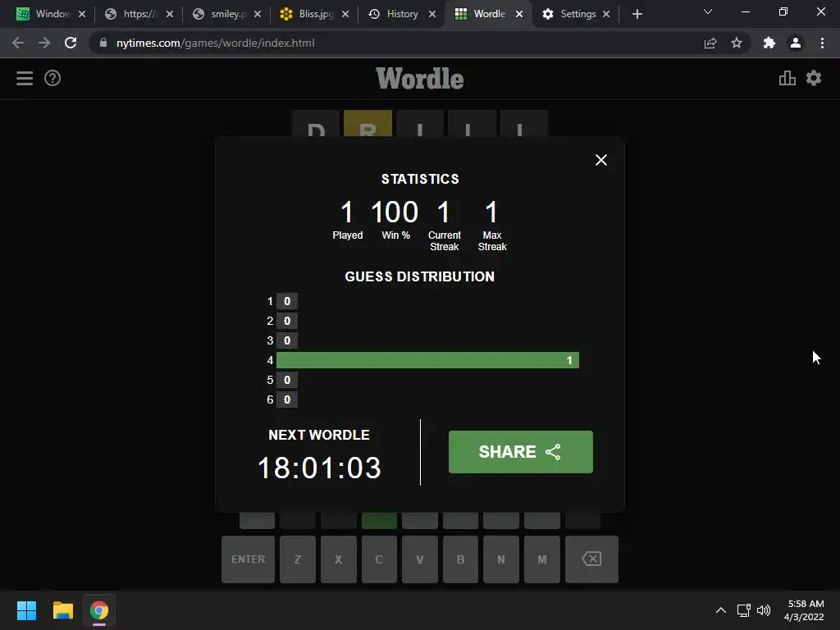Open the tab search dropdown arrow

pos(708,11)
